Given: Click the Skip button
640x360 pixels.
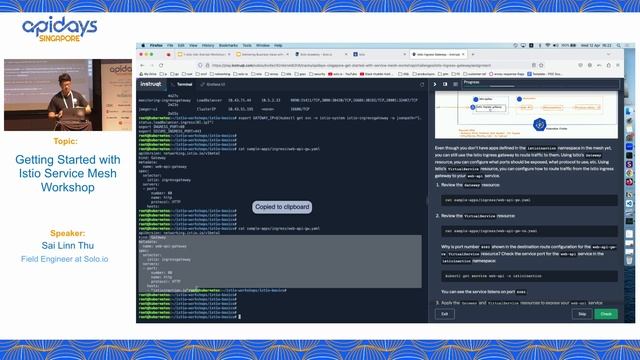Looking at the screenshot, I should 582,314.
